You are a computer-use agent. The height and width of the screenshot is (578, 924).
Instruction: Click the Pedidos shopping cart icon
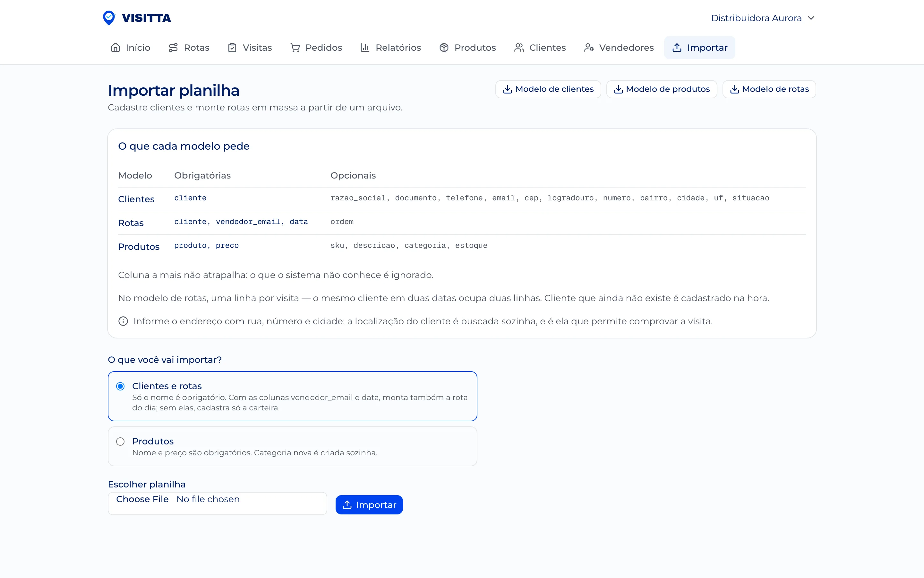(x=295, y=48)
